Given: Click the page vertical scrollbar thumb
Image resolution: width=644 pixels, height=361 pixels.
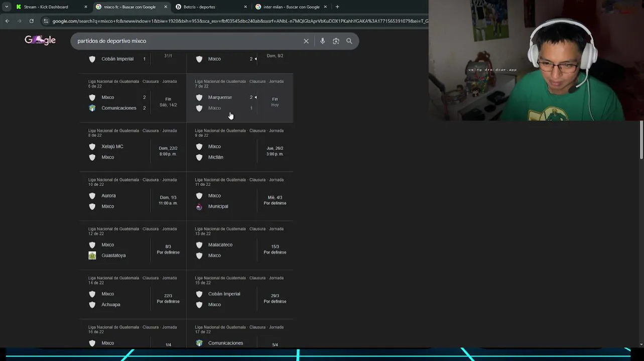Looking at the screenshot, I should click(x=641, y=140).
